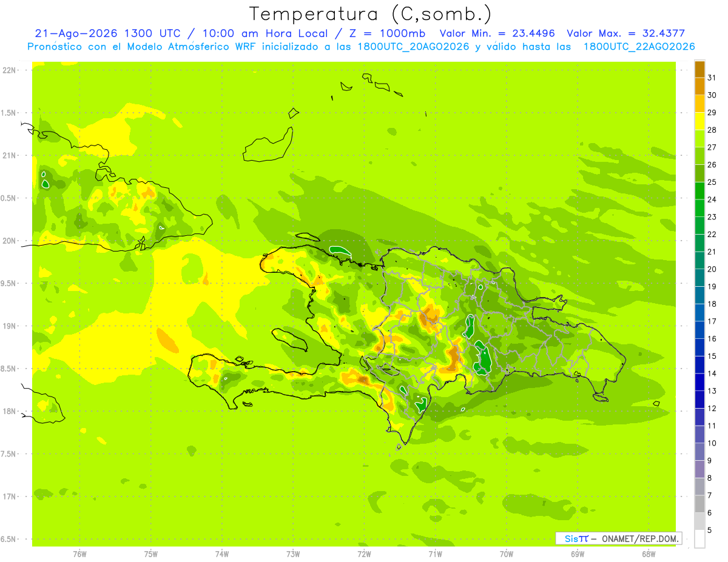Click the longitude label "75W"

point(151,554)
